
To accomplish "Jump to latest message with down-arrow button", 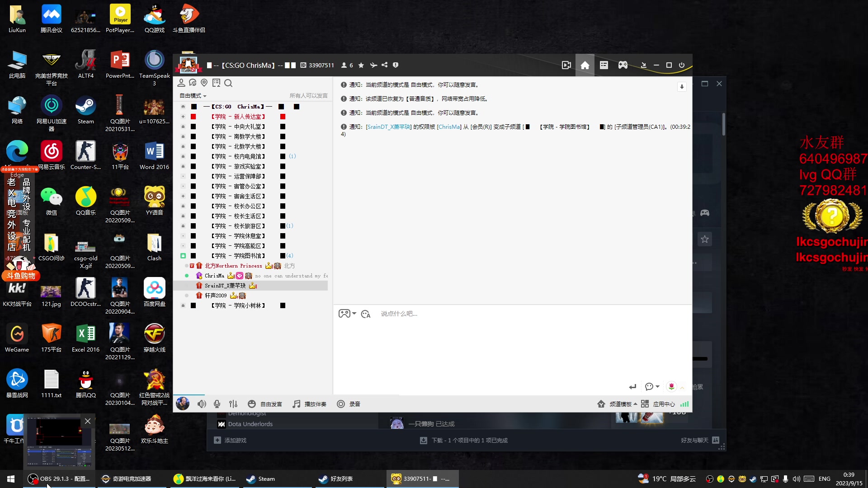I will (682, 87).
